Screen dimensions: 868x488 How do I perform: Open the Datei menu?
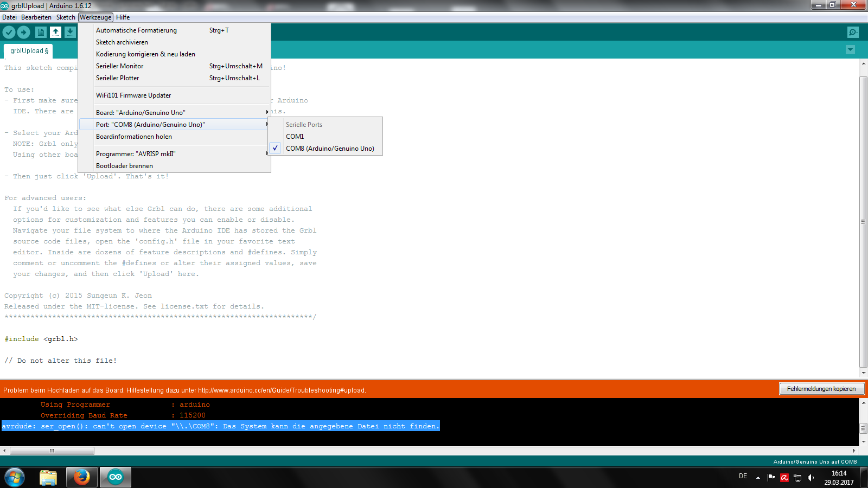(x=9, y=17)
